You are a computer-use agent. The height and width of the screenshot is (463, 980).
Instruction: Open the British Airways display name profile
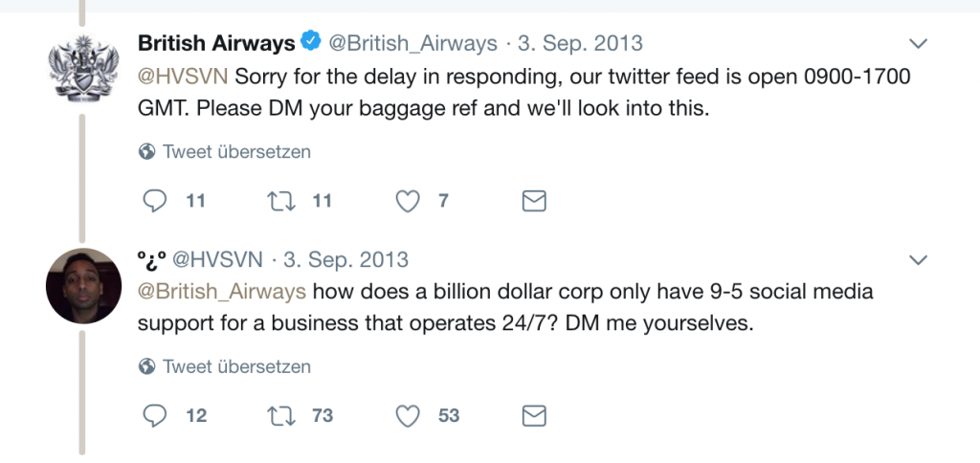click(x=216, y=43)
